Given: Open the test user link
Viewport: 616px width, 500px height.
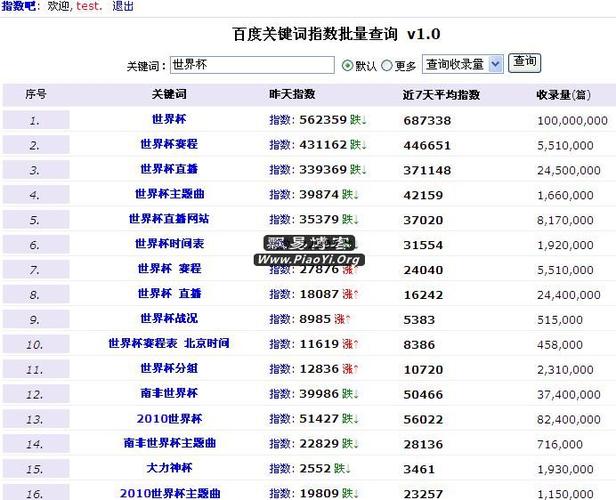Looking at the screenshot, I should pos(88,6).
